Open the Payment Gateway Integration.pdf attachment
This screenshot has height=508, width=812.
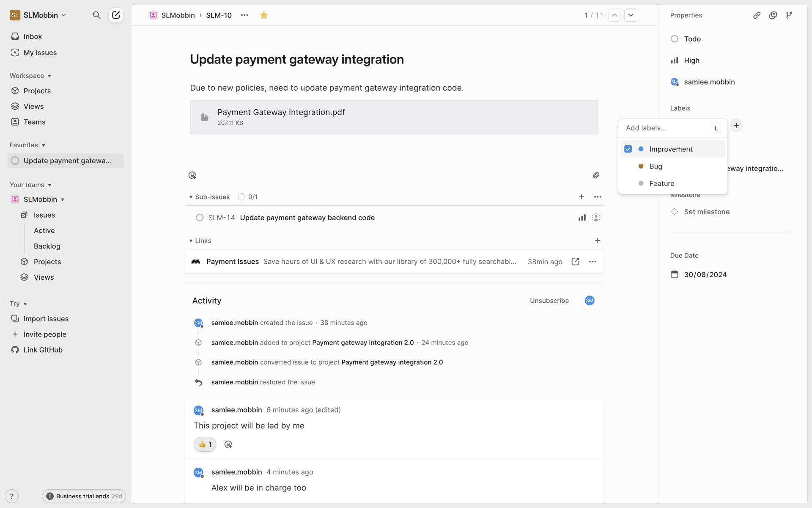point(394,117)
